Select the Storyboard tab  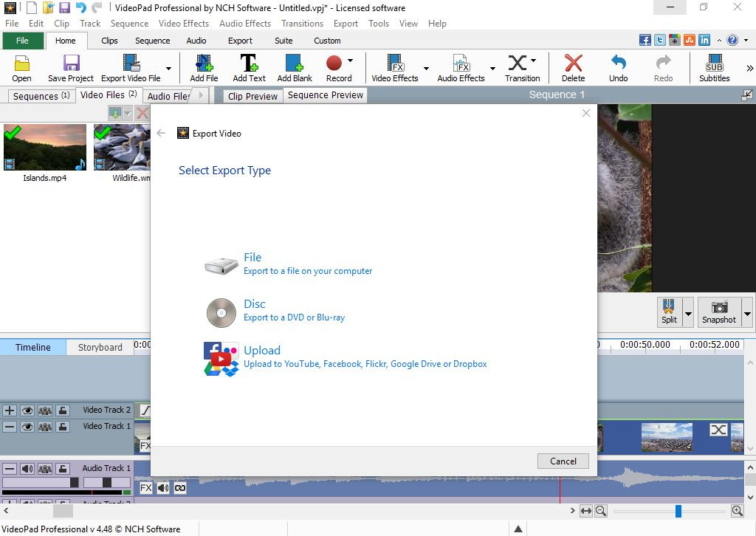click(x=100, y=347)
